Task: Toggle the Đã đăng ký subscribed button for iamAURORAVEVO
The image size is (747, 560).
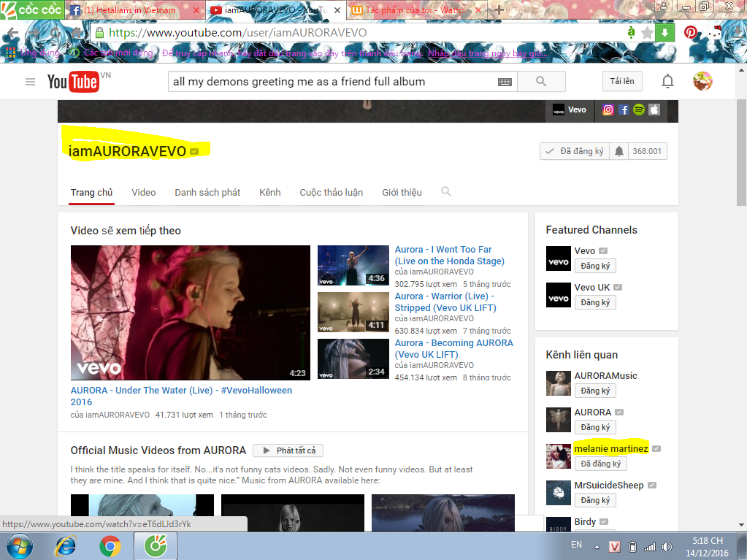Action: click(x=574, y=151)
